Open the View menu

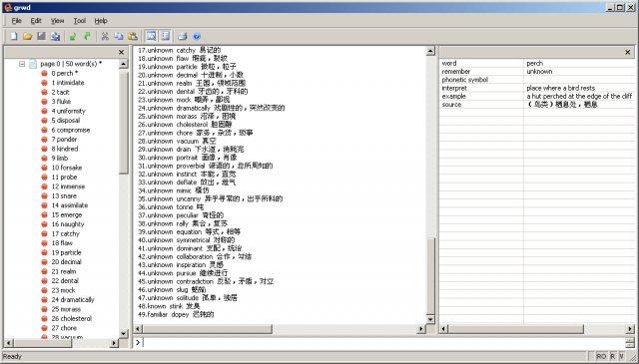click(58, 21)
